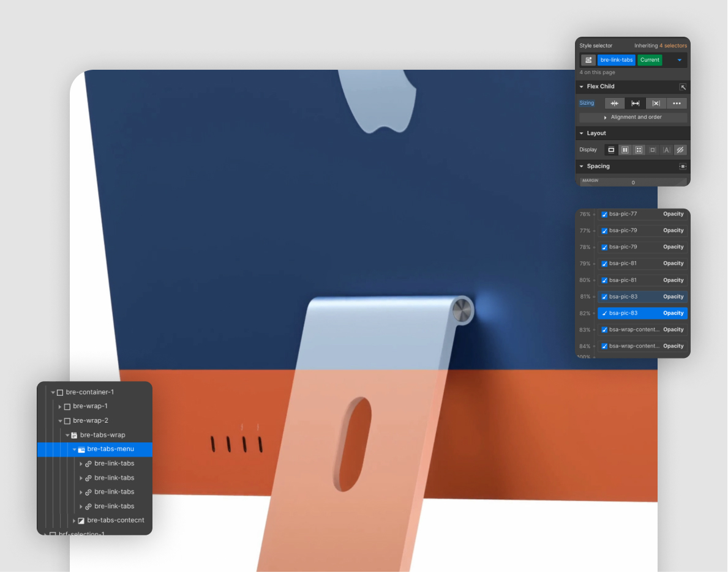
Task: Uncheck the bsa-pic-83 action at 81%
Action: click(x=604, y=297)
